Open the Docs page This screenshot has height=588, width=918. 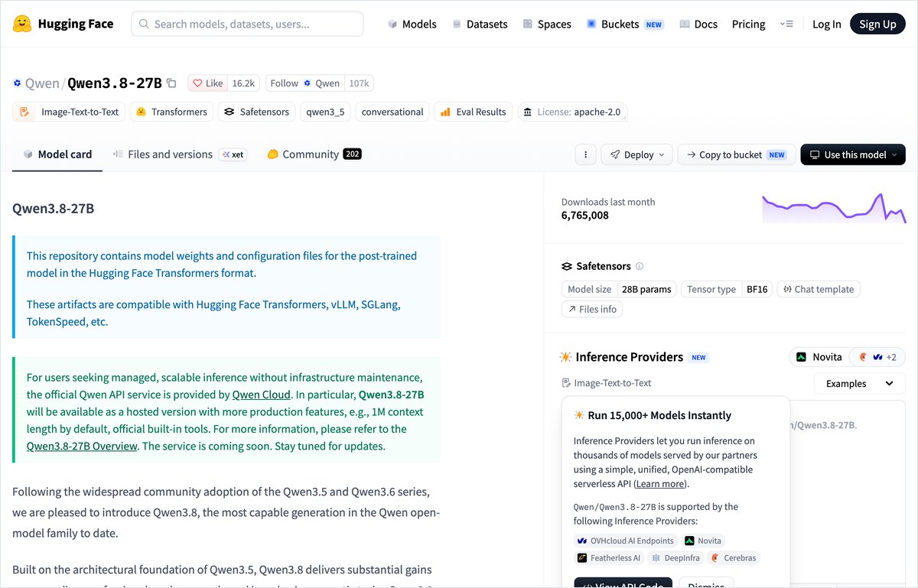tap(698, 24)
